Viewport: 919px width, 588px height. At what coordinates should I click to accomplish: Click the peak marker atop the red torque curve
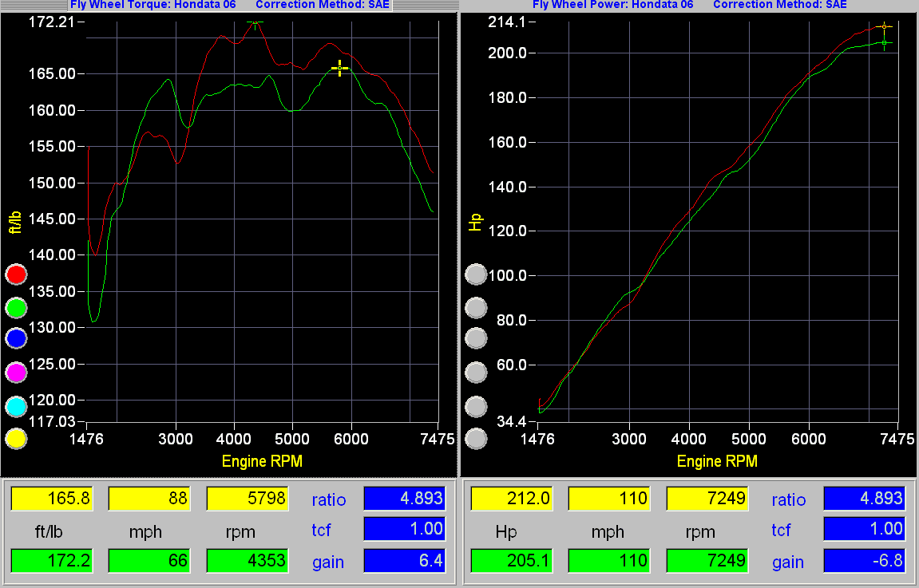pos(255,22)
